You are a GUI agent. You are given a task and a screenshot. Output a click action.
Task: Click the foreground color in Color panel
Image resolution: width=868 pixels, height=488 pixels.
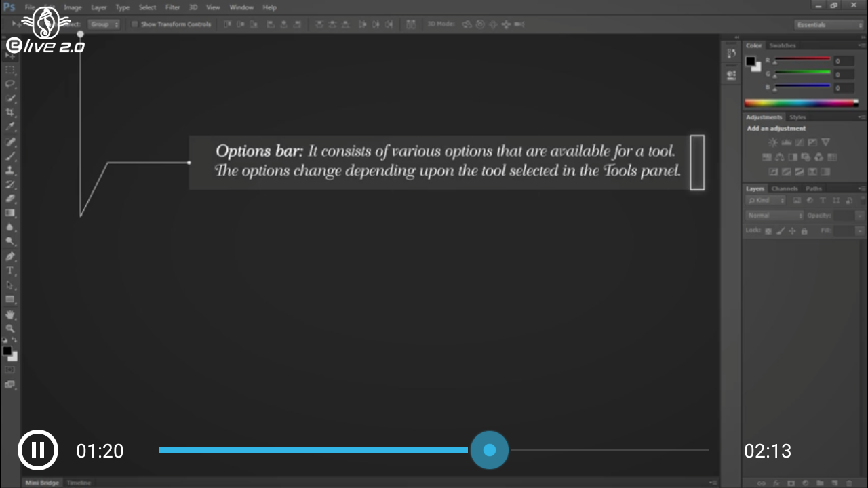click(x=751, y=61)
